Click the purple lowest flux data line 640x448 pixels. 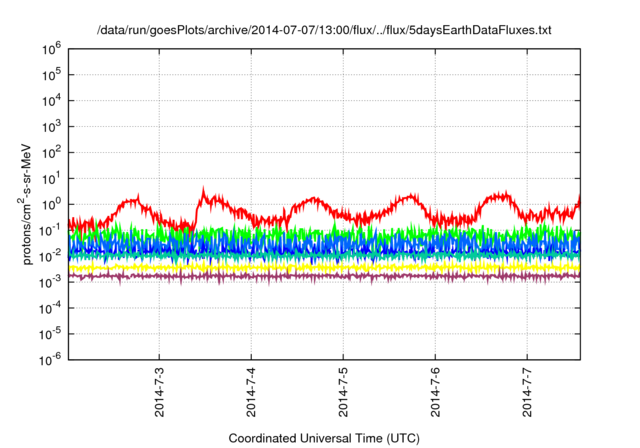(x=324, y=276)
